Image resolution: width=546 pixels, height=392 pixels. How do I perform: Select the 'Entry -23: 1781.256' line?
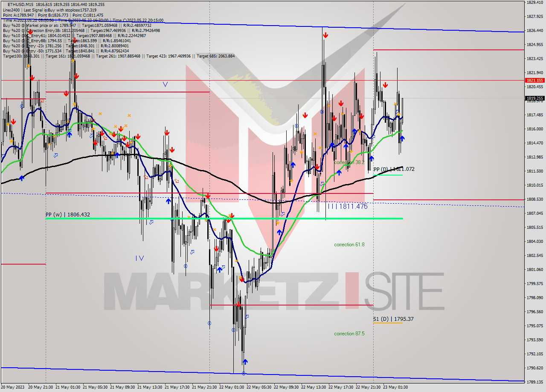pyautogui.click(x=66, y=46)
